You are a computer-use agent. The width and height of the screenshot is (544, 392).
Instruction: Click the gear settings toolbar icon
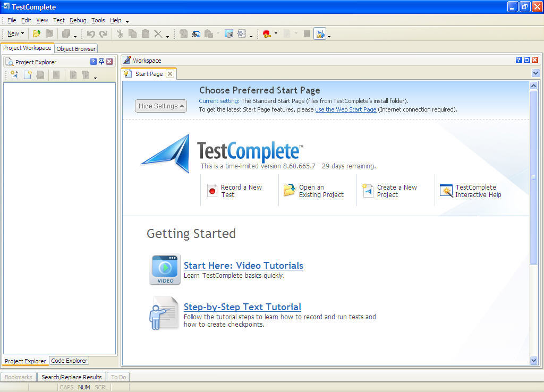(x=242, y=33)
